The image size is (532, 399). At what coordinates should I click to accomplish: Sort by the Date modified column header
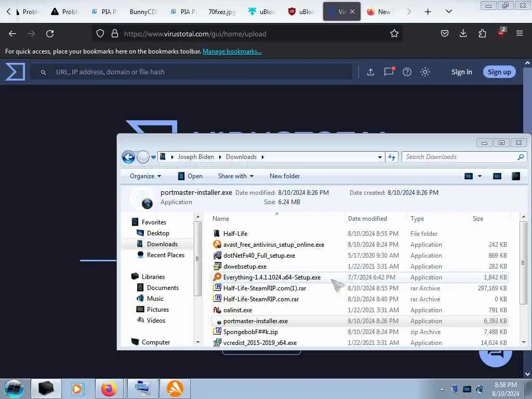[367, 219]
